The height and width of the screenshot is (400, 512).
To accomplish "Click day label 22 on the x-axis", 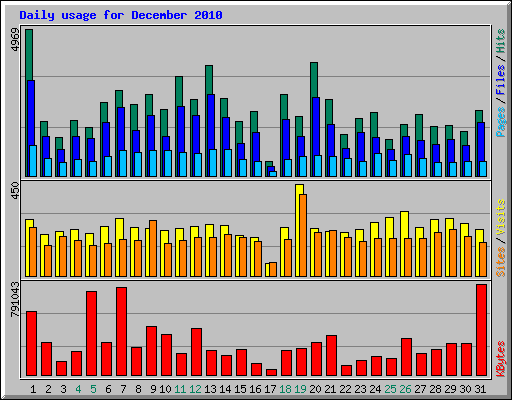I will click(345, 389).
